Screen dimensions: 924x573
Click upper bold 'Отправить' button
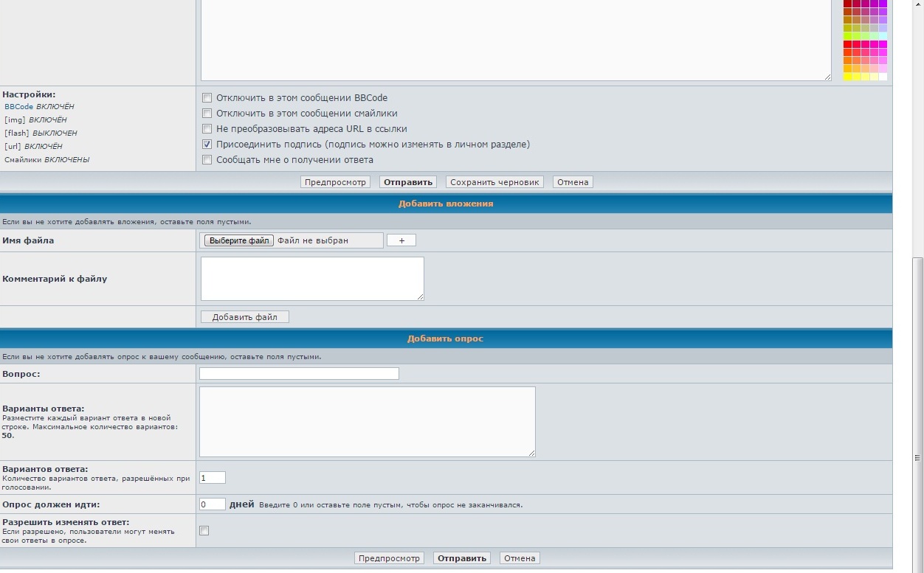pyautogui.click(x=408, y=182)
